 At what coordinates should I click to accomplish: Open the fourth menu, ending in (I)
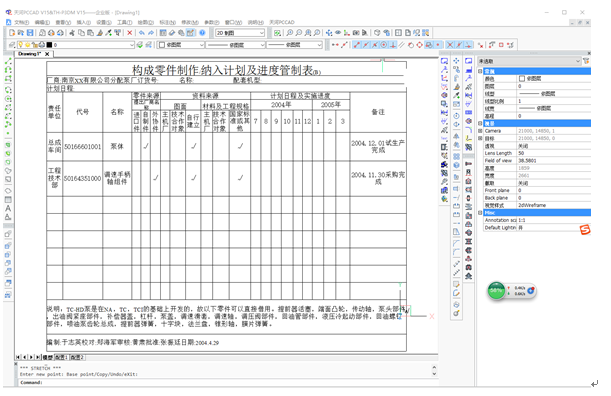(x=84, y=23)
